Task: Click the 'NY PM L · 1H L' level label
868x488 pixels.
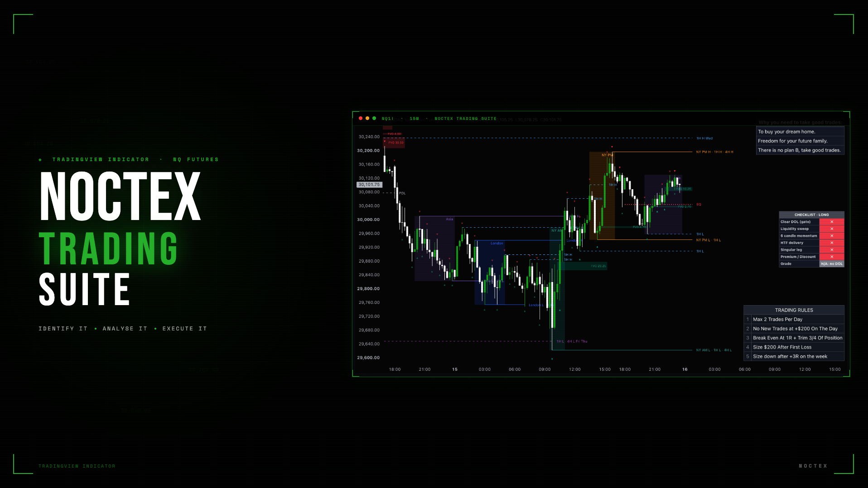Action: coord(708,240)
